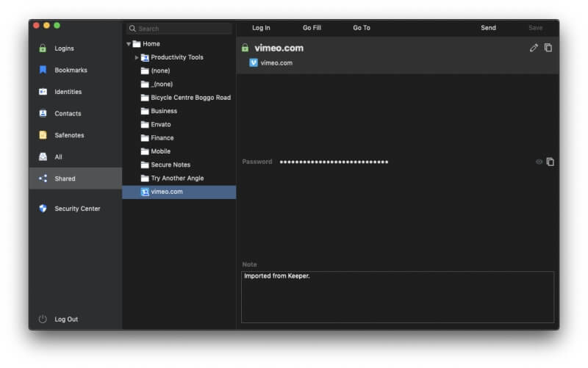Click the Go Fill toolbar button

tap(312, 28)
